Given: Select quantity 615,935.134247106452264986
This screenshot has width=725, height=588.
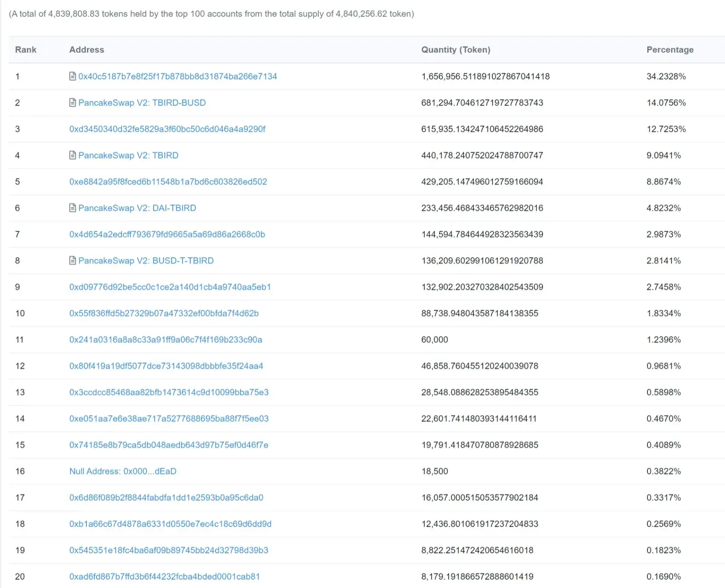Looking at the screenshot, I should point(482,129).
